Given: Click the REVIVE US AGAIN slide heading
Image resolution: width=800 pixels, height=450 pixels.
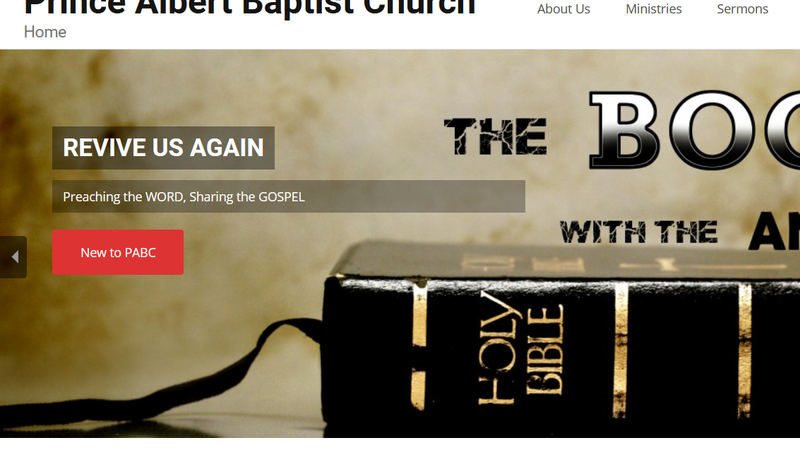Looking at the screenshot, I should (x=163, y=148).
